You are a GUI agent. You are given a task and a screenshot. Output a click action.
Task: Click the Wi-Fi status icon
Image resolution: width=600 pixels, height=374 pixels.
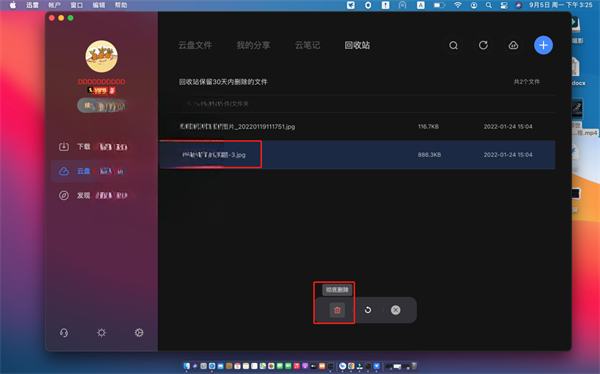[458, 5]
